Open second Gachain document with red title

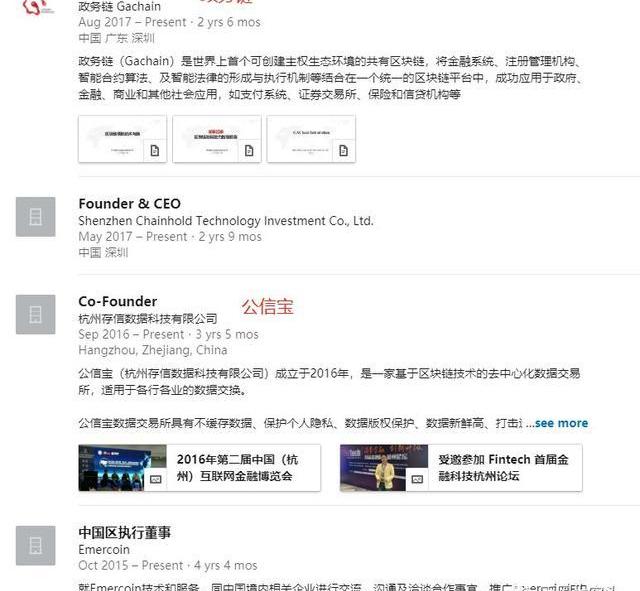coord(217,139)
